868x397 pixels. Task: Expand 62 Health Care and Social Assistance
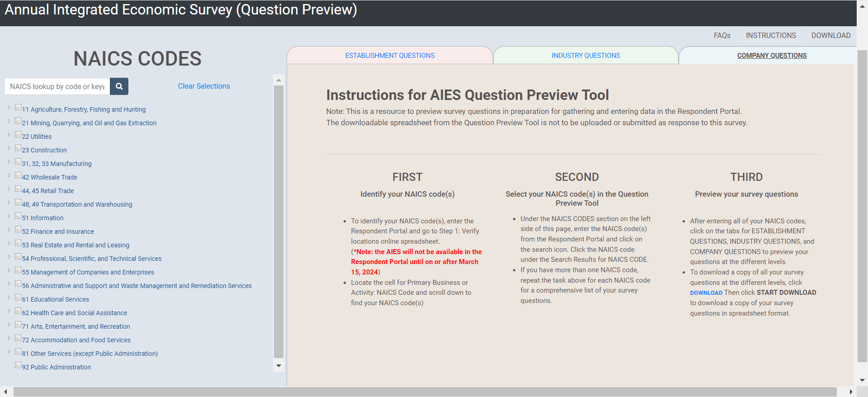[x=9, y=311]
